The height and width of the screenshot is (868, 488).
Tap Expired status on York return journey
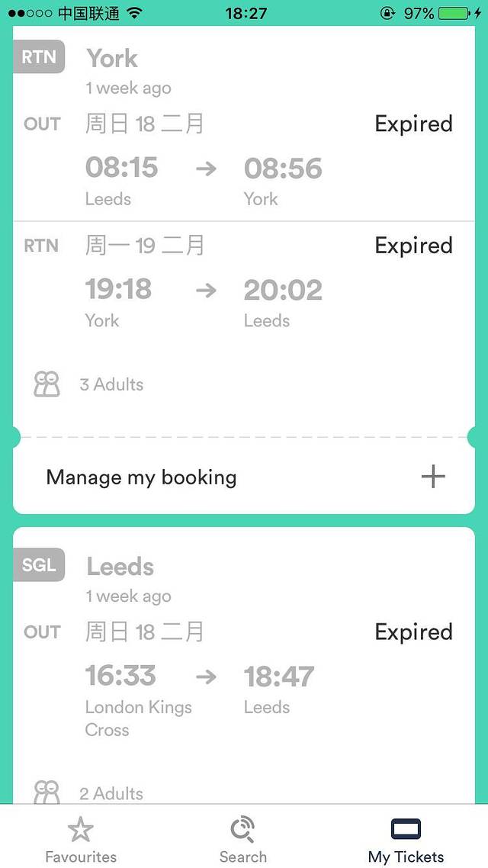click(413, 246)
